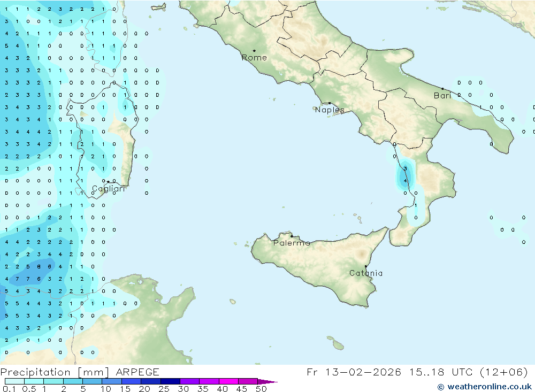Click the 'Precipitation [mm] ARPEGE' title
Viewport: 535px width, 392px height.
coord(80,372)
